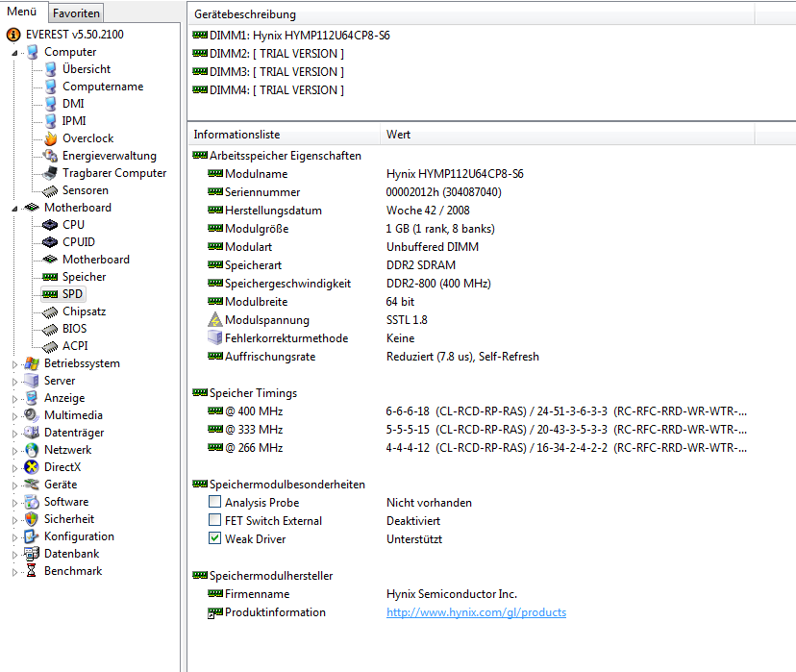This screenshot has width=796, height=672.
Task: Click the Energieverwaltung icon
Action: click(x=50, y=156)
